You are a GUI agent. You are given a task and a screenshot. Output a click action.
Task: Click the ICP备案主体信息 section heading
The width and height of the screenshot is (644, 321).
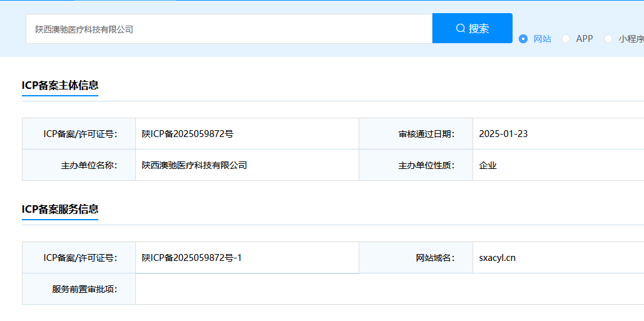(60, 85)
